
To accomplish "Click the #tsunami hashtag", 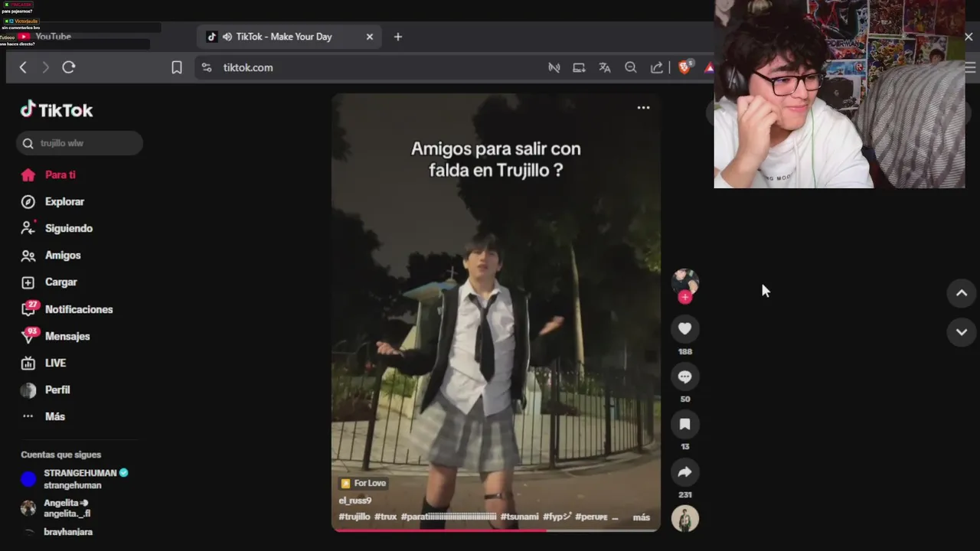I will click(x=520, y=517).
